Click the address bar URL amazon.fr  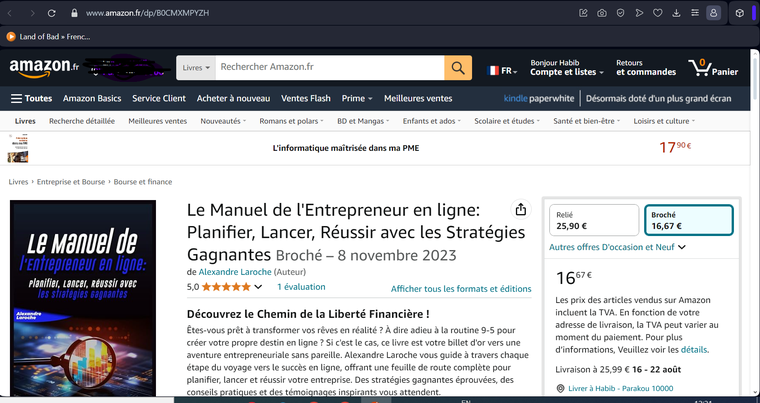[147, 13]
